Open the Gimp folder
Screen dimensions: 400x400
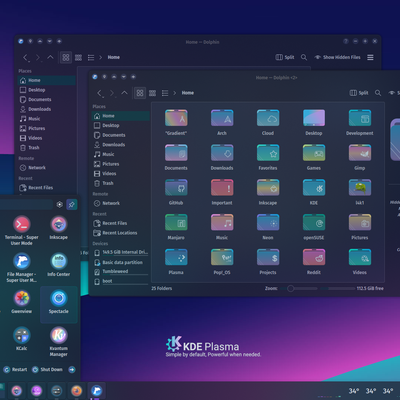[x=360, y=157]
